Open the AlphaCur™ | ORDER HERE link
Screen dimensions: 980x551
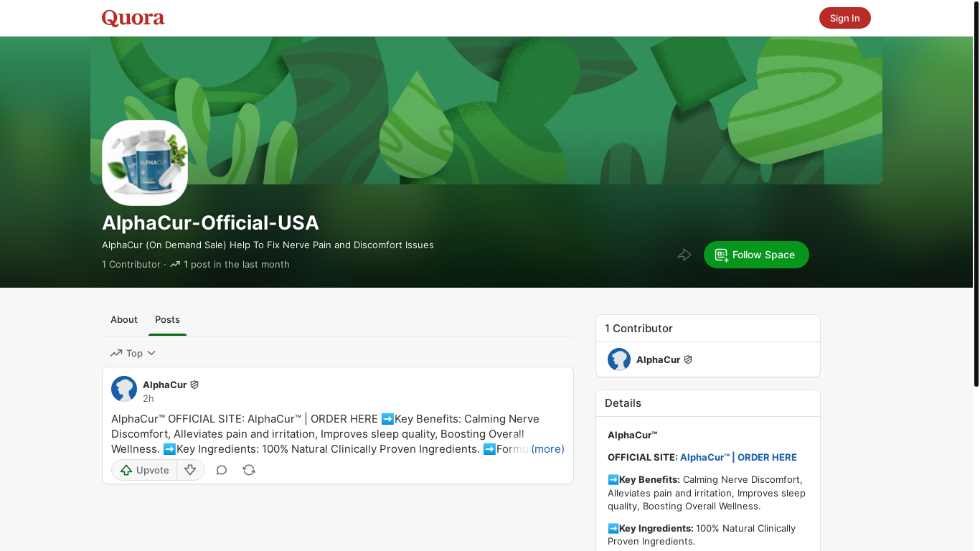coord(738,457)
